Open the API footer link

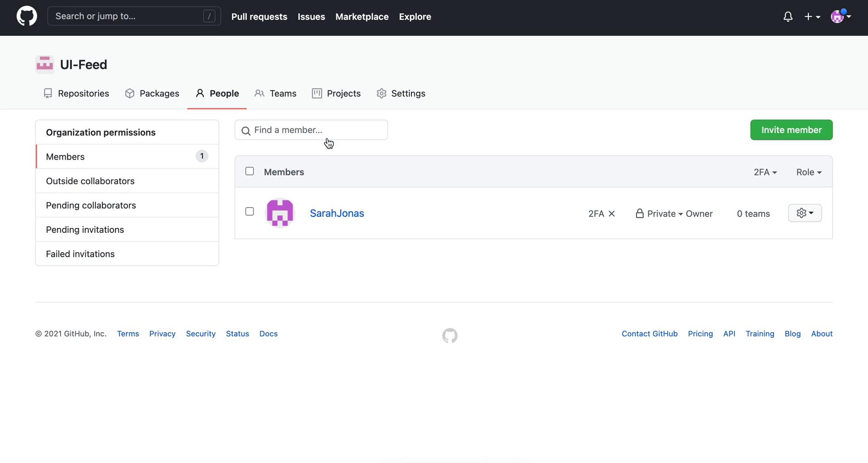coord(729,334)
